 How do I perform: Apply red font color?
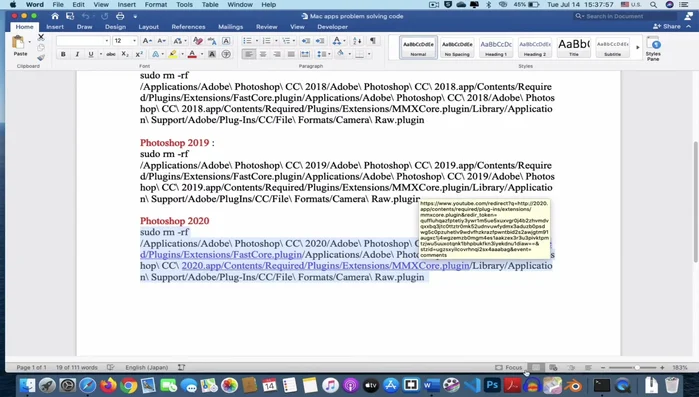coord(192,54)
